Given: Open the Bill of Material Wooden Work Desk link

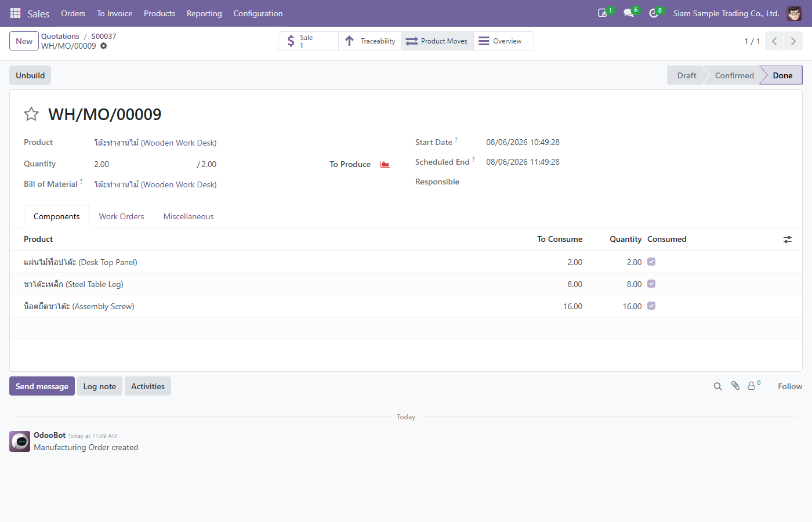Looking at the screenshot, I should 155,184.
